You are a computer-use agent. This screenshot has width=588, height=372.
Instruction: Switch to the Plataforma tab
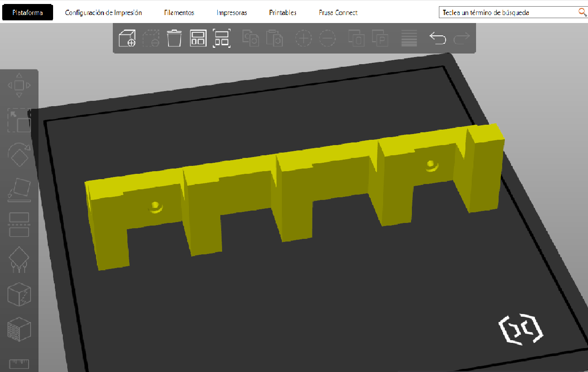pos(27,12)
